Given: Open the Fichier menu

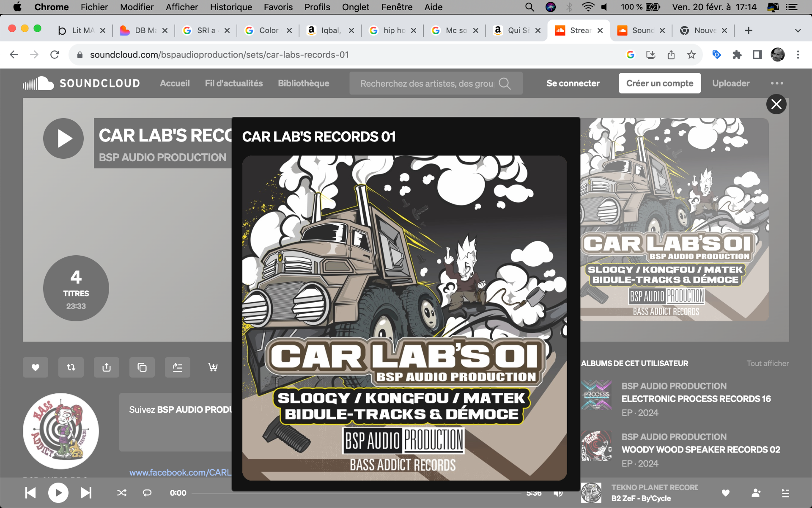Looking at the screenshot, I should coord(94,7).
